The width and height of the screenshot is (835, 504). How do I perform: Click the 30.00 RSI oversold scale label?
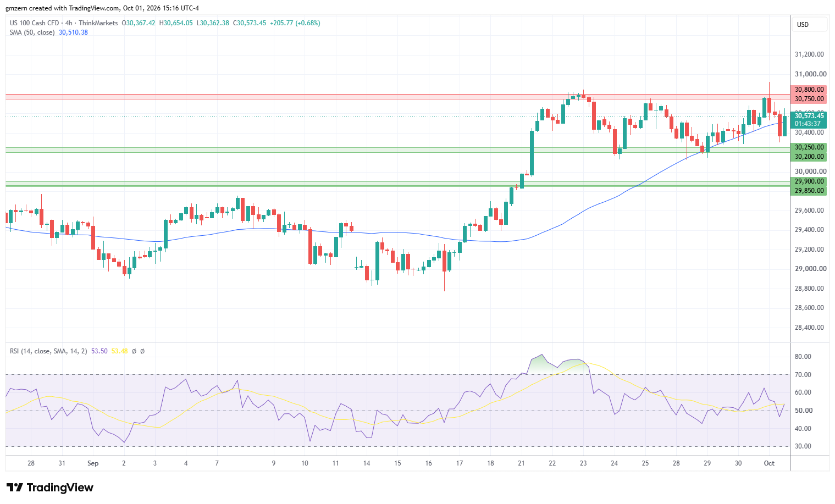[803, 446]
